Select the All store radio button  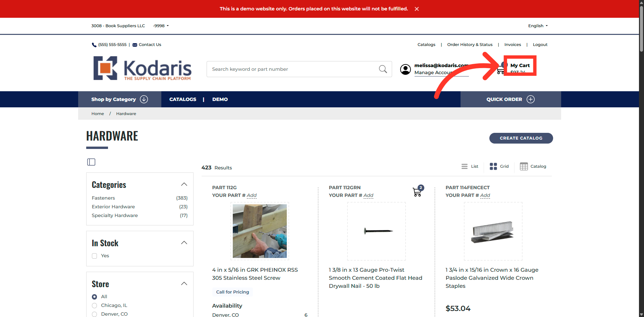pyautogui.click(x=95, y=297)
